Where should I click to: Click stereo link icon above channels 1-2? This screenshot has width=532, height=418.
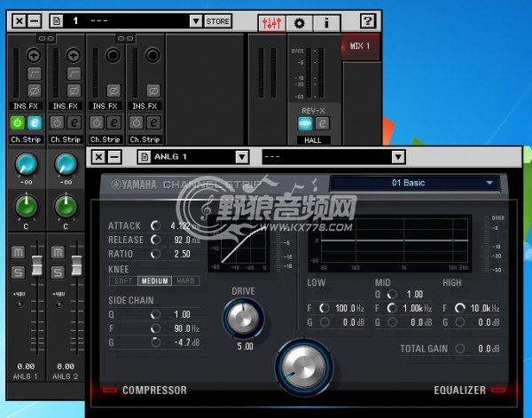pyautogui.click(x=46, y=38)
